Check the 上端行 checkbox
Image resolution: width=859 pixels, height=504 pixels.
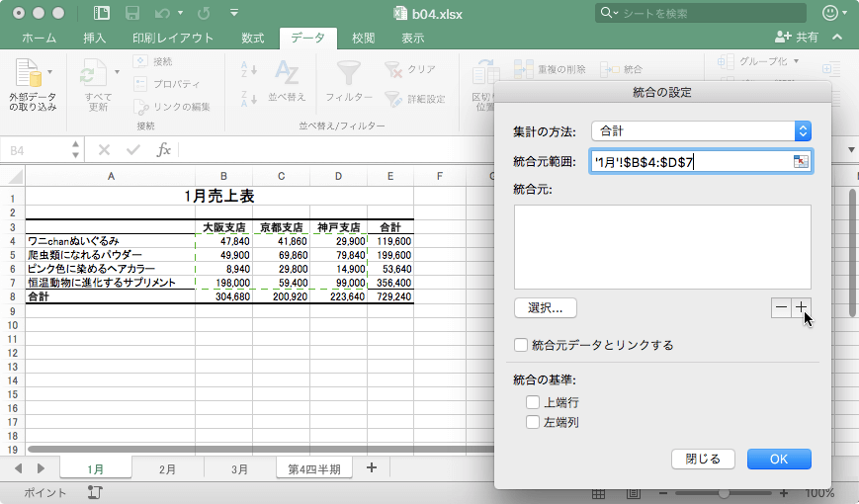(x=533, y=402)
